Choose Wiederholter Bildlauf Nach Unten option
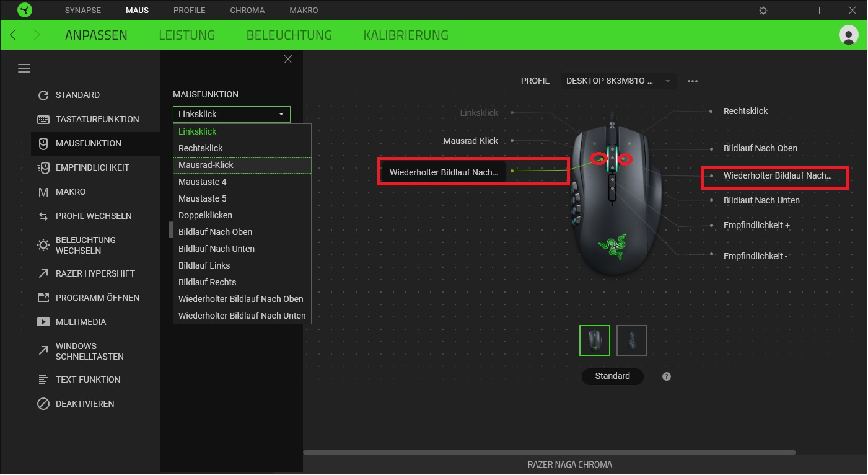868x475 pixels. click(242, 316)
